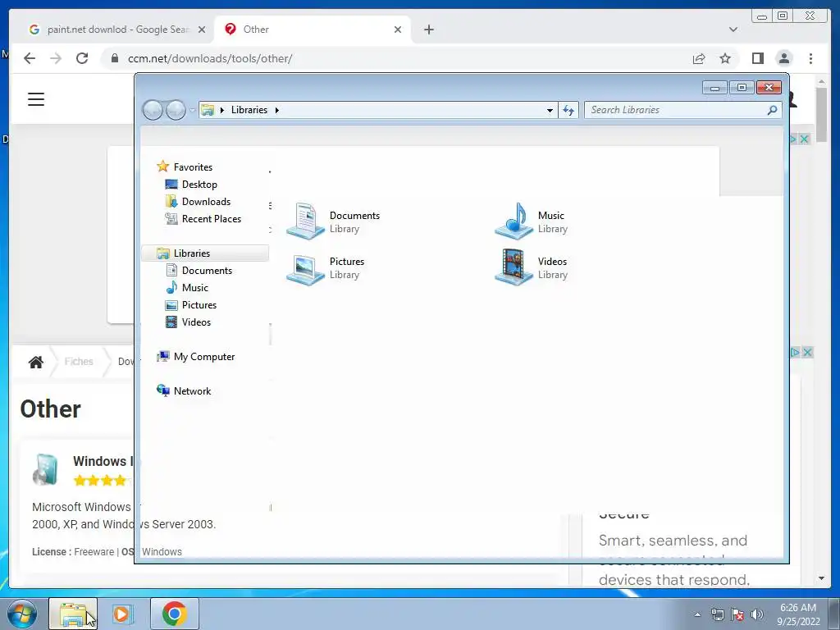
Task: Select Pictures under Libraries in sidebar
Action: (191, 305)
